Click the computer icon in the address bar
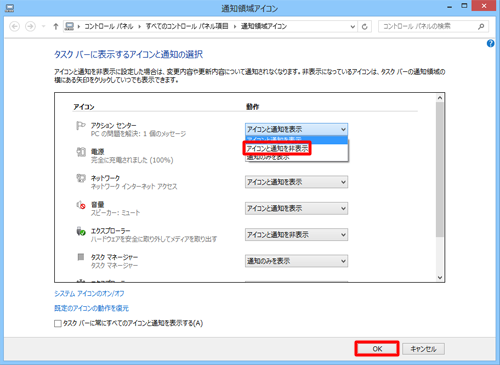Viewport: 500px width, 365px height. click(69, 26)
